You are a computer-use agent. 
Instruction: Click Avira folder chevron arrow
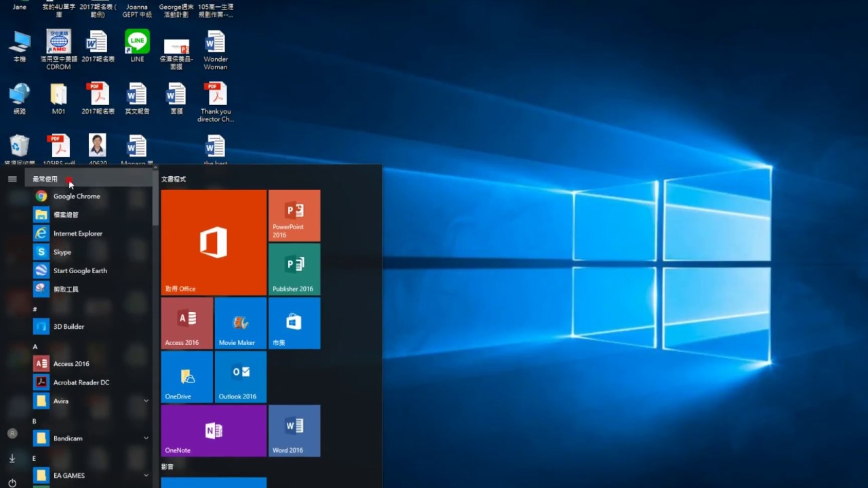[146, 401]
